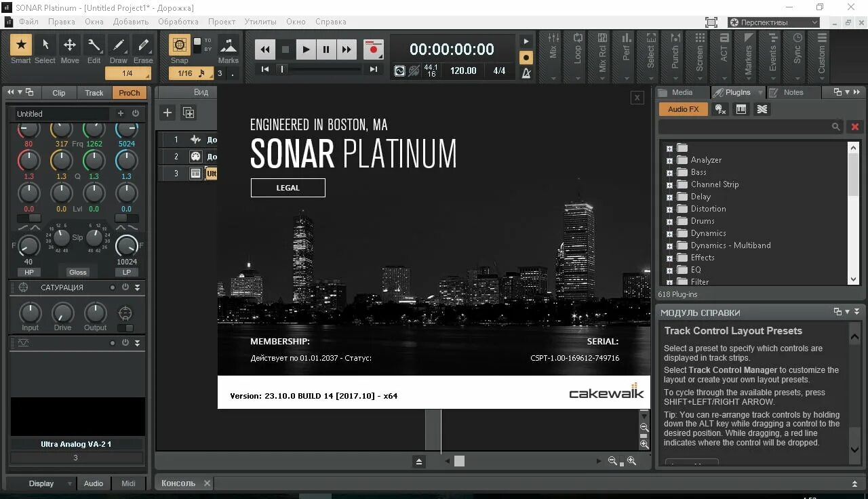The width and height of the screenshot is (868, 499).
Task: Expand the Delay plugin folder
Action: coord(669,197)
